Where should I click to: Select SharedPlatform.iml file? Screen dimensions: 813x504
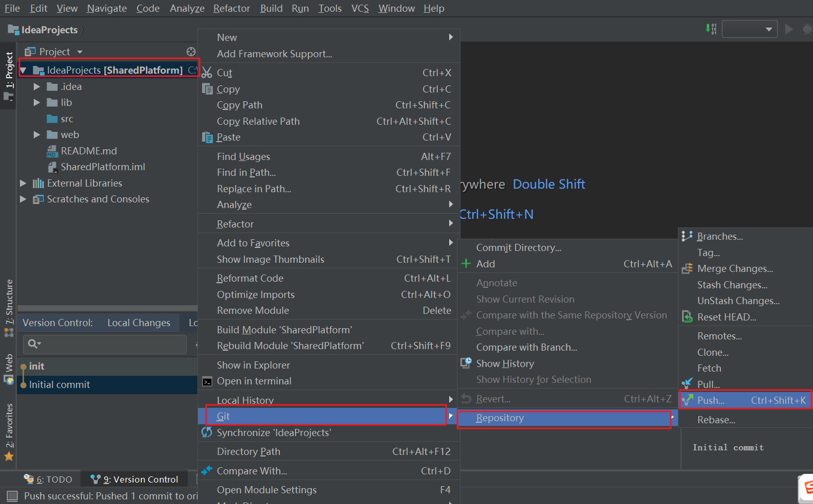point(103,167)
